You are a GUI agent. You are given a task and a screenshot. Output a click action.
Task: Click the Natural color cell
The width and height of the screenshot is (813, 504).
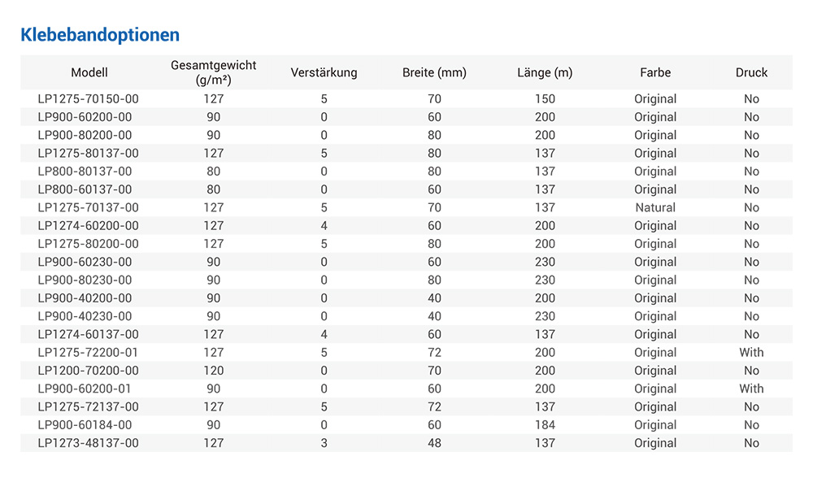tap(655, 207)
